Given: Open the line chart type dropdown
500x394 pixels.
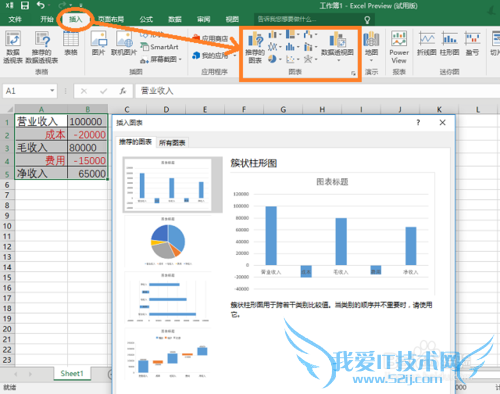Looking at the screenshot, I should click(x=275, y=47).
